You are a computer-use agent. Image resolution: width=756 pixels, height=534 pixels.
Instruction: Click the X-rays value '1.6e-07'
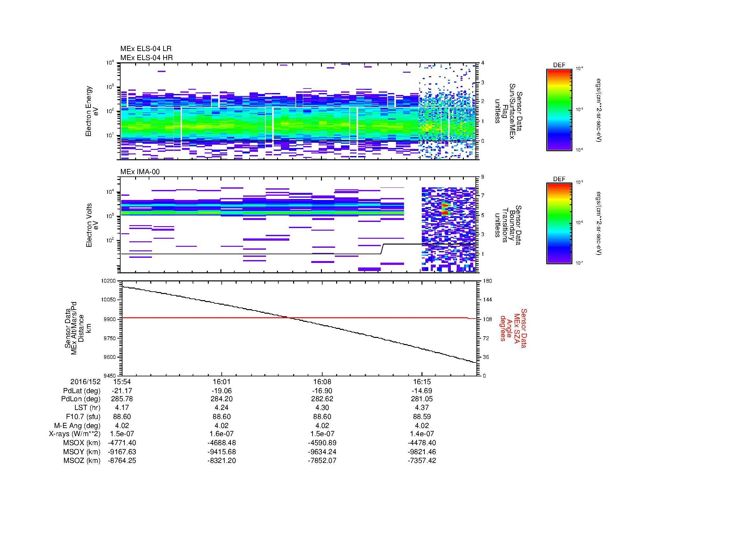point(222,434)
